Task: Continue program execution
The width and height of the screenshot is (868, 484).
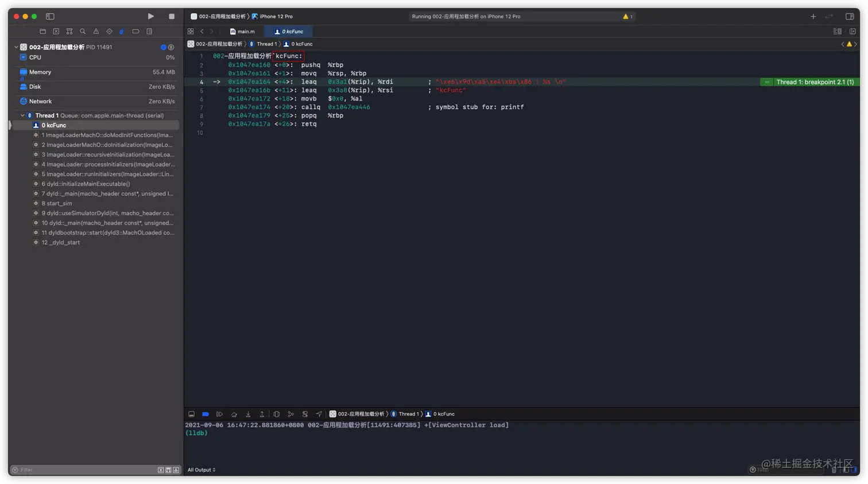Action: (219, 414)
